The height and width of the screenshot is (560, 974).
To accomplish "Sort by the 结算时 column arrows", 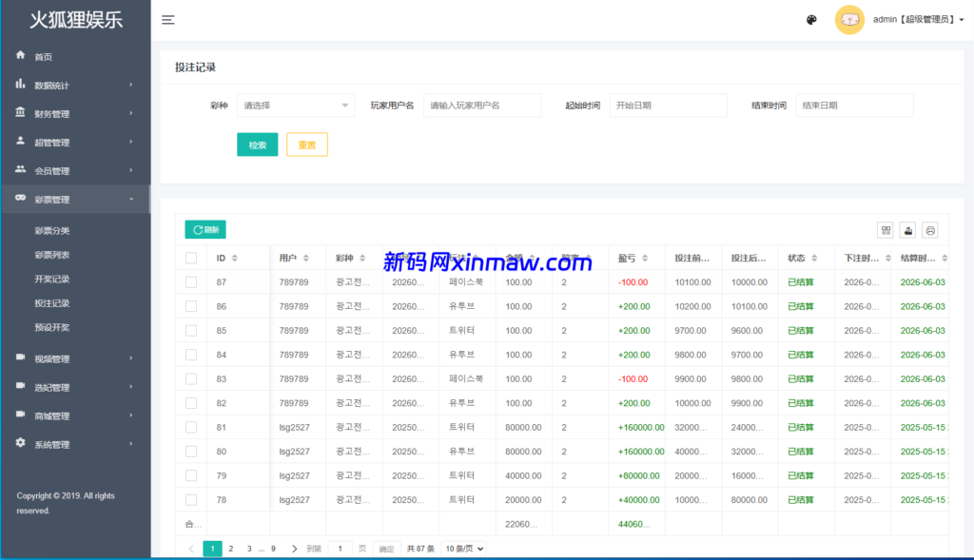I will click(945, 259).
